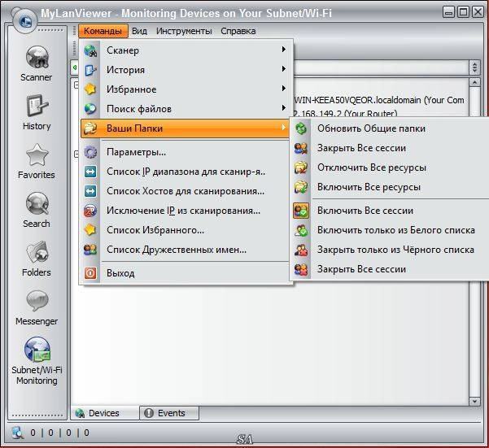Switch to the Devices tab

(105, 413)
